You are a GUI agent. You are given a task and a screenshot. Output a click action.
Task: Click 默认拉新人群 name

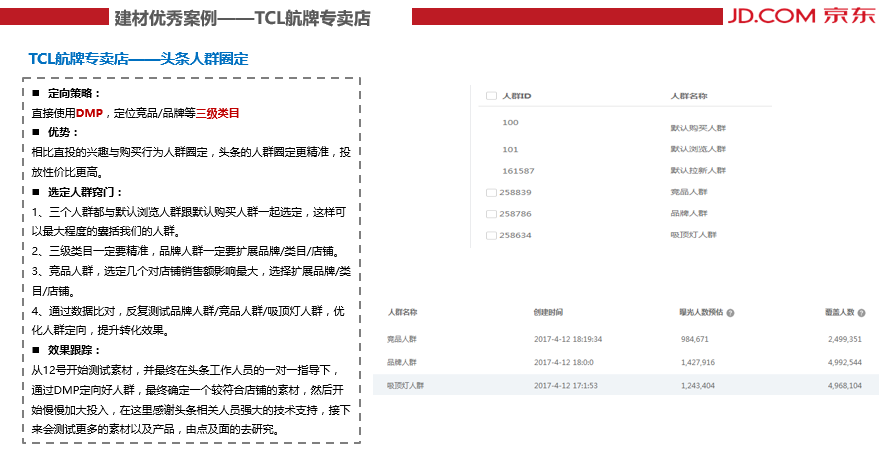click(x=698, y=170)
